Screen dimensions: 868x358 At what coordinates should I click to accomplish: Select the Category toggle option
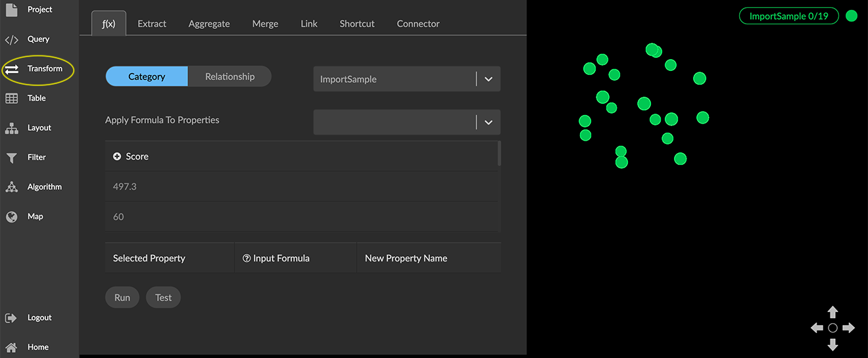coord(147,77)
